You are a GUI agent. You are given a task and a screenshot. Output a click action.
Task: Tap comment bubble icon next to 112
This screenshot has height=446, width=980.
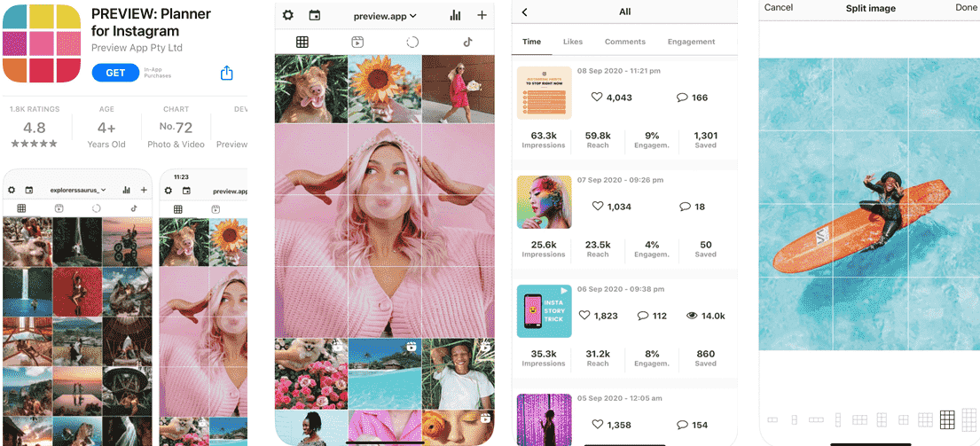tap(642, 316)
